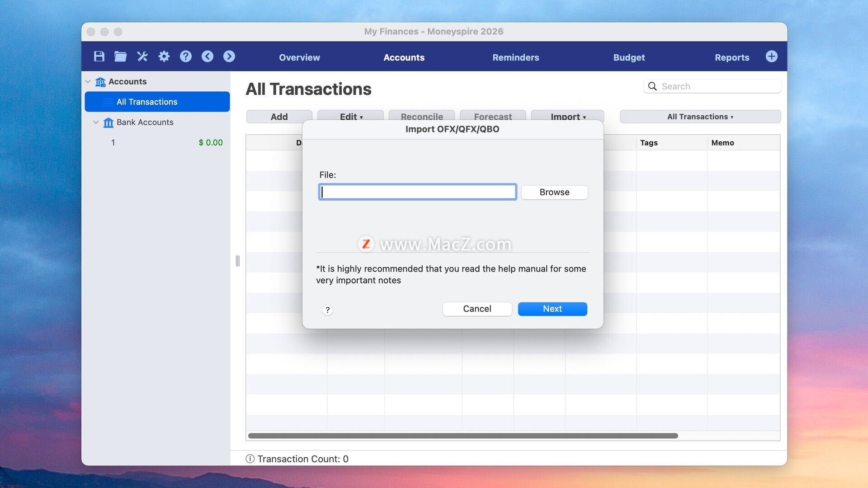Go forward with right arrow icon
This screenshot has width=868, height=488.
click(x=229, y=56)
